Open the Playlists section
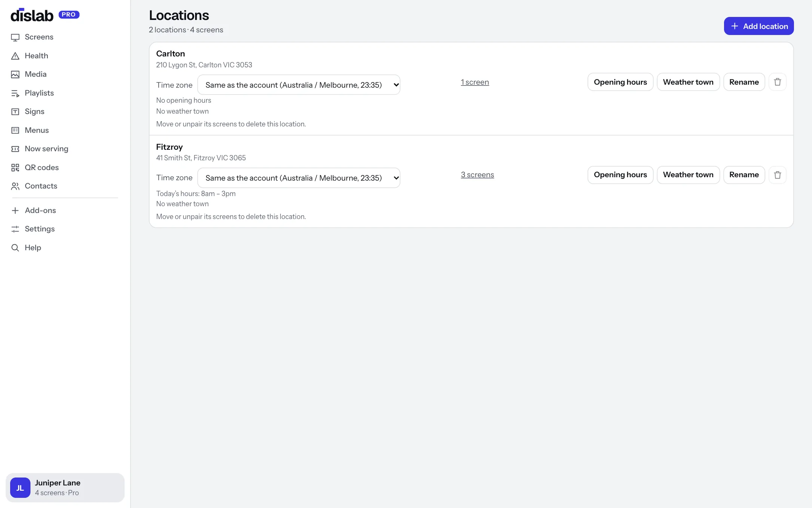Image resolution: width=812 pixels, height=508 pixels. point(39,93)
